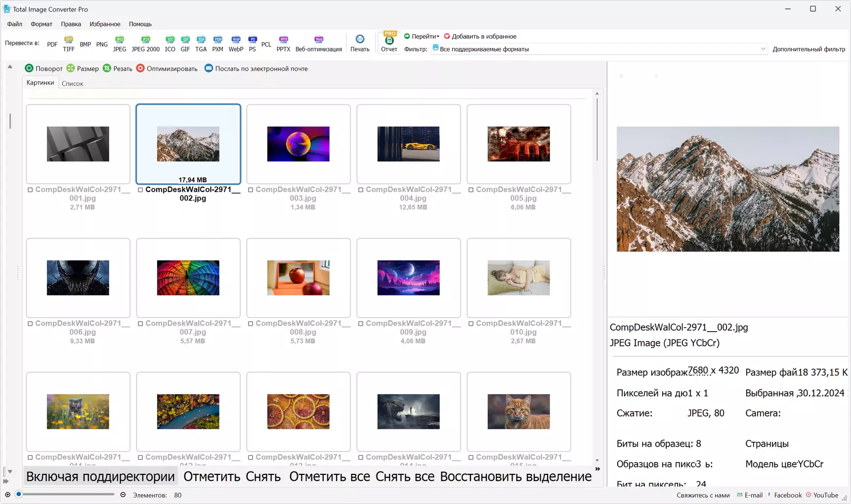Open the Правка menu
Image resolution: width=851 pixels, height=504 pixels.
71,24
